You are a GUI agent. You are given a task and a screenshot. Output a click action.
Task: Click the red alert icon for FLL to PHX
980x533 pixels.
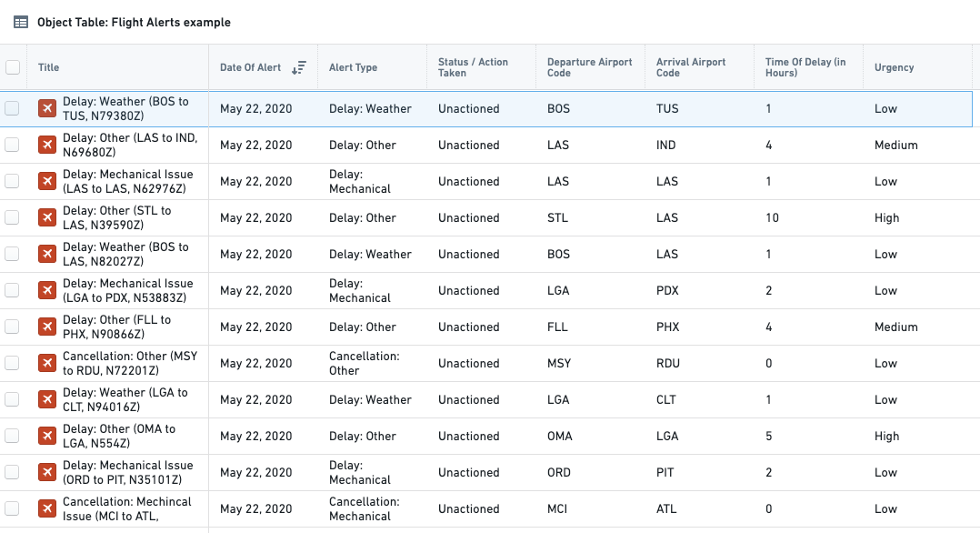[x=47, y=327]
